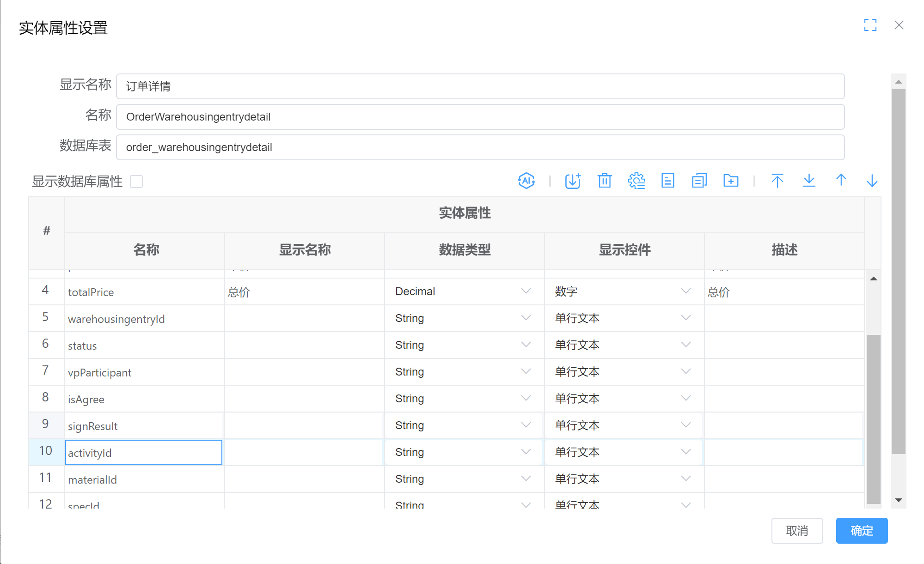924x564 pixels.
Task: Move selected row down one position
Action: point(872,181)
